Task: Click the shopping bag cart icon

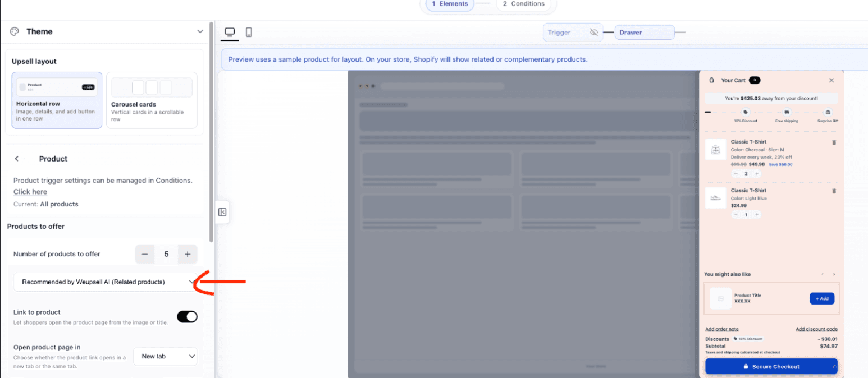Action: pos(712,80)
